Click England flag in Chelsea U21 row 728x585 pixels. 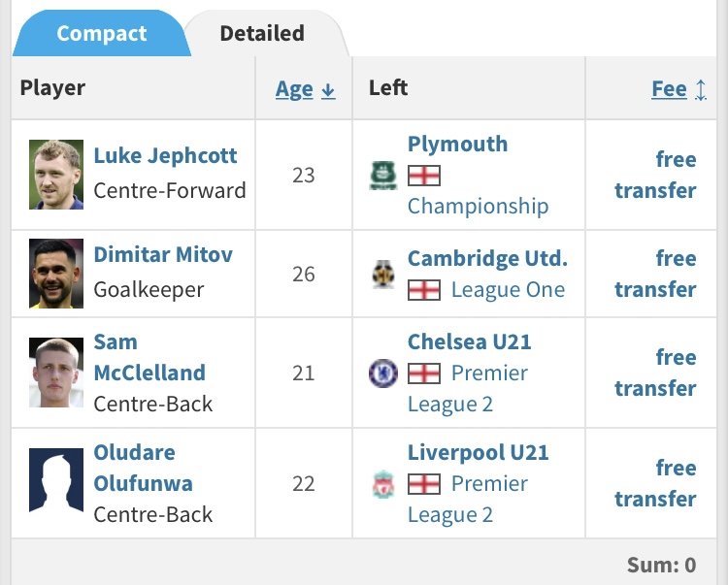[424, 374]
